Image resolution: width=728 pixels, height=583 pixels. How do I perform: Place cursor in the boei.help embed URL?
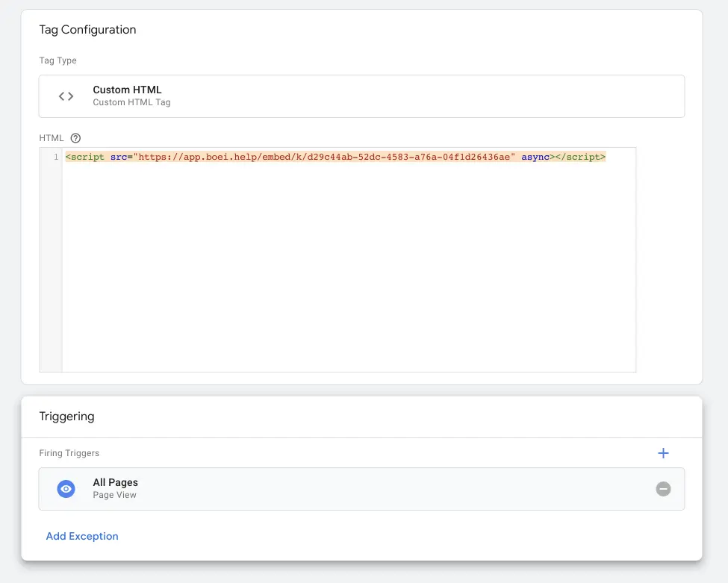click(x=324, y=158)
